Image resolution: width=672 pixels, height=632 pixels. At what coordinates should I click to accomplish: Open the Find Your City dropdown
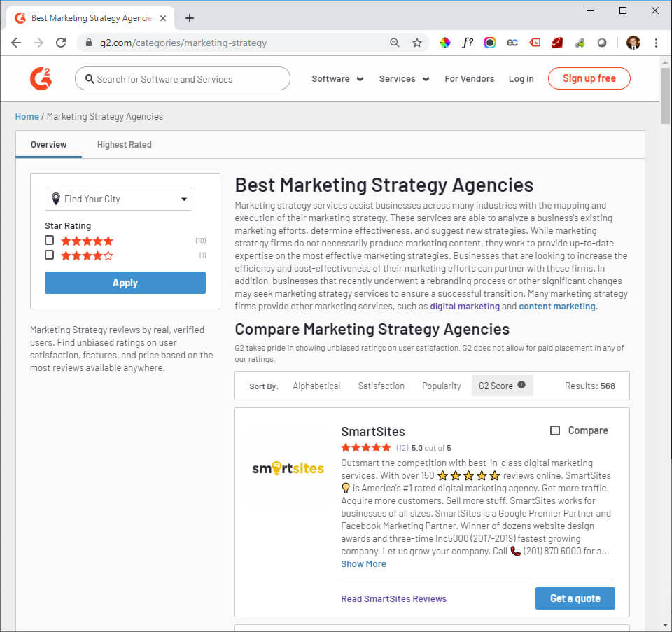click(118, 199)
